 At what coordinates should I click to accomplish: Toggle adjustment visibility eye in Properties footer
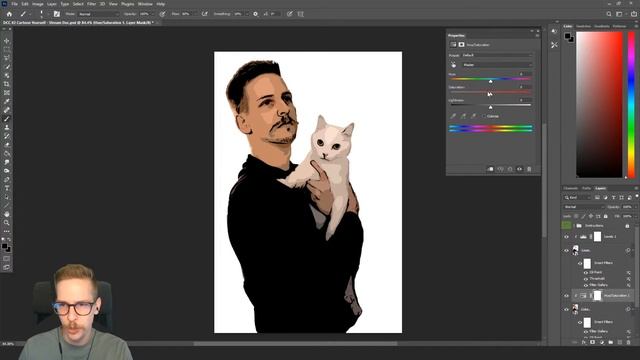pos(520,169)
